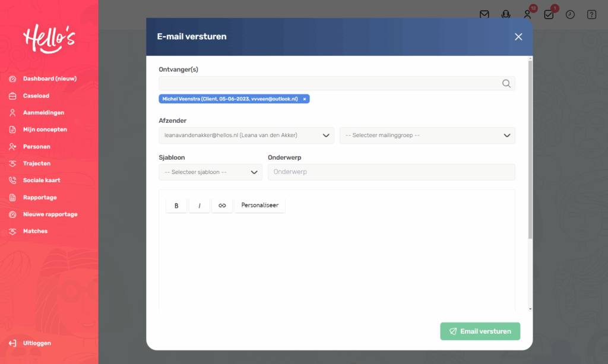Click the scrollbar down arrow in dialog
608x364 pixels.
[530, 309]
